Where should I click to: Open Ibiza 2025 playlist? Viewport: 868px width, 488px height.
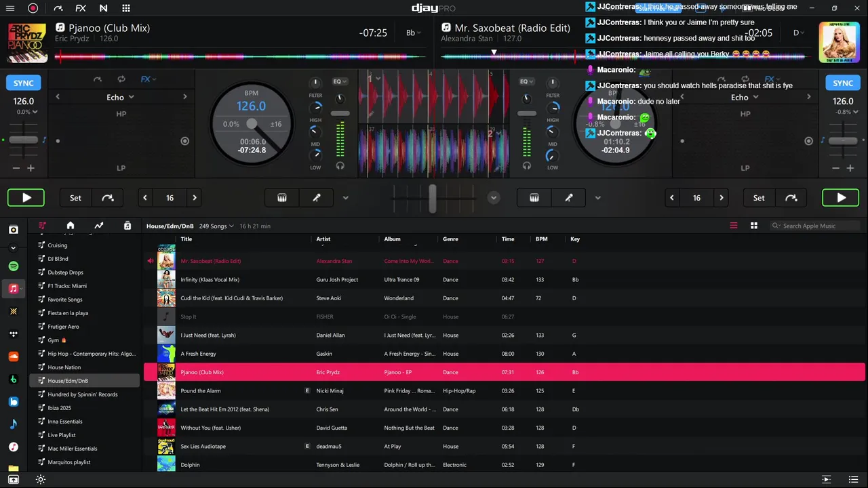click(x=84, y=408)
